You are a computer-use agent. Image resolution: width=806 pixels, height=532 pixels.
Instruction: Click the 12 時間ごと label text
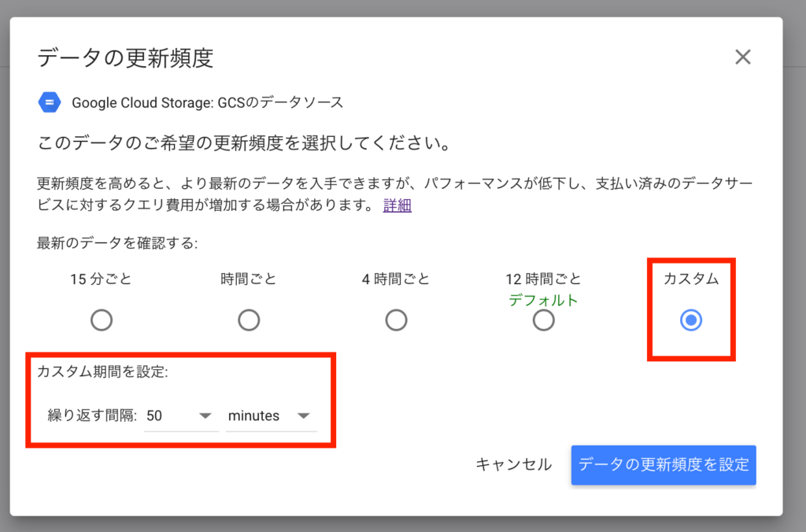tap(543, 279)
